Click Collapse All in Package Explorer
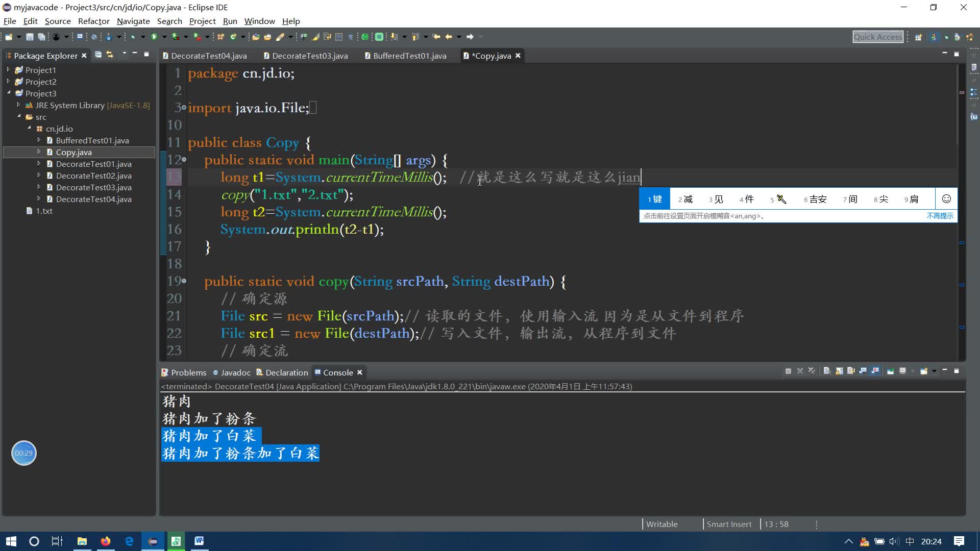The height and width of the screenshot is (551, 980). tap(98, 55)
